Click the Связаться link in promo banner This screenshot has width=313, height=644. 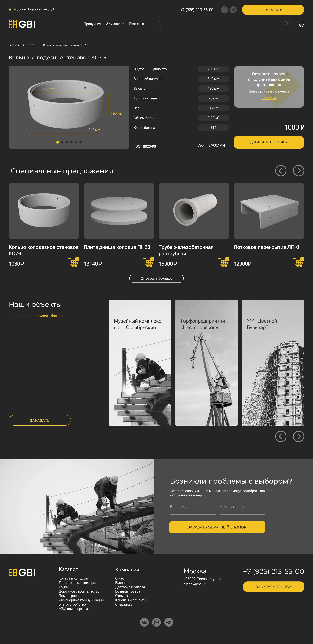[269, 98]
